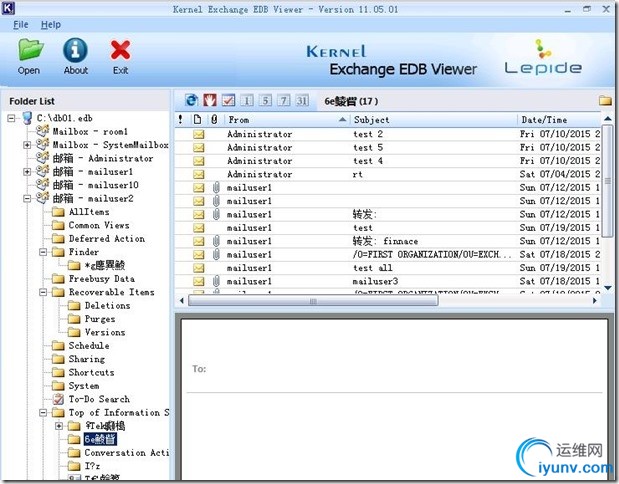Sort messages by Subject column

(x=434, y=119)
